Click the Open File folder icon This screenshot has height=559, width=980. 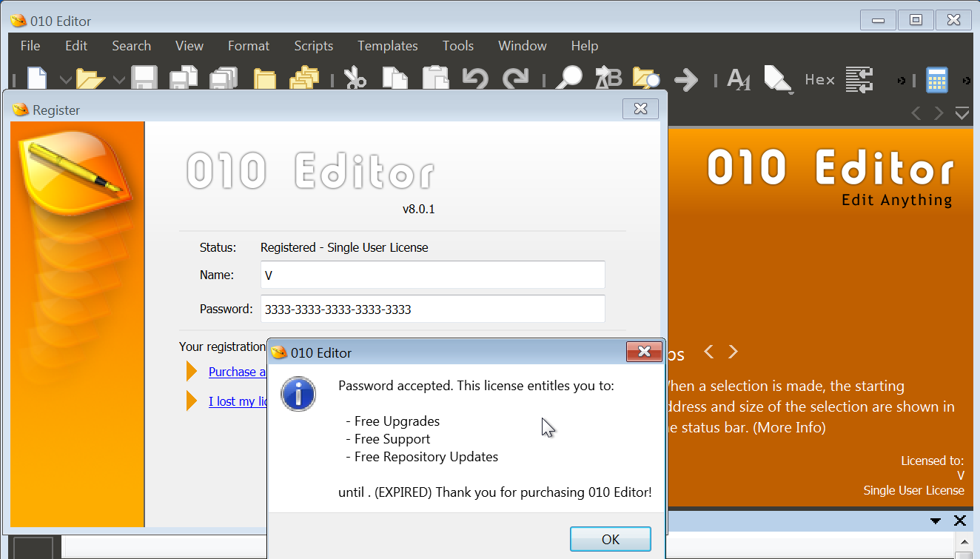91,78
